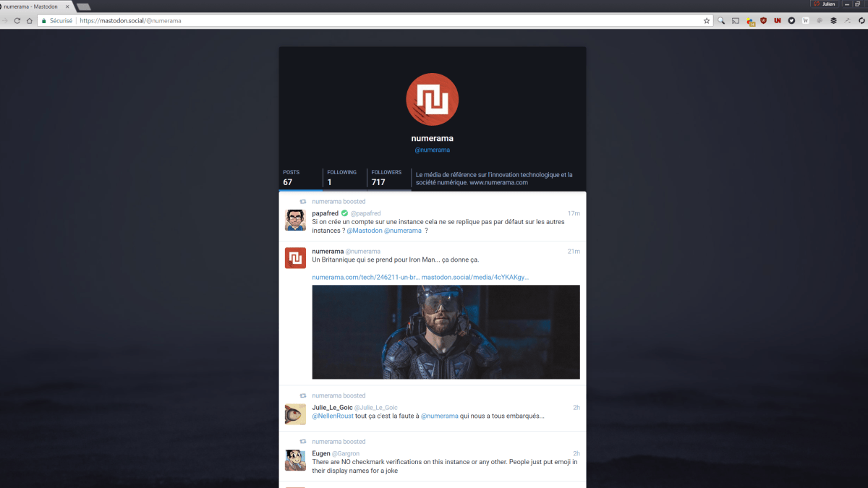Open the colorful extension with badge 14
Screen dimensions: 868x488
tap(750, 22)
